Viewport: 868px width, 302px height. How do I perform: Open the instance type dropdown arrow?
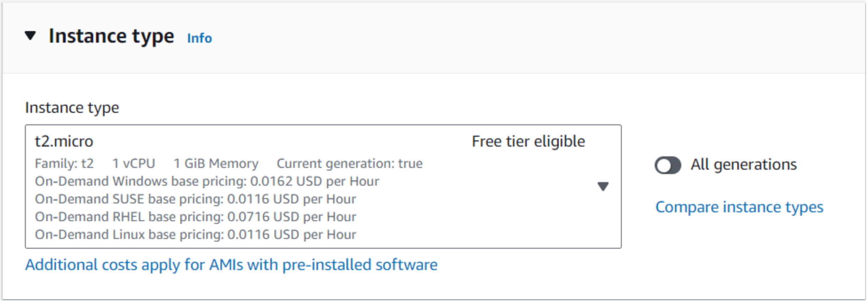tap(603, 186)
